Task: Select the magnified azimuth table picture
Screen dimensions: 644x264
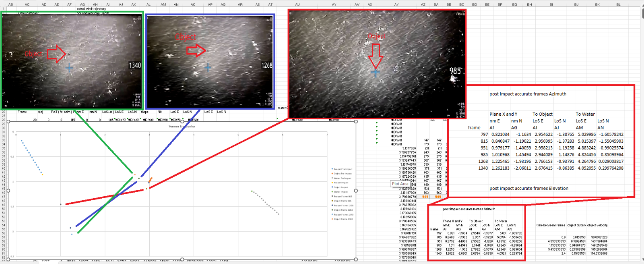Action: (x=541, y=141)
